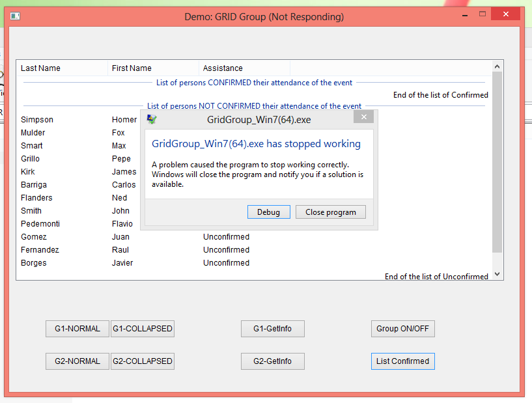Click the G2-NORMAL button

(x=77, y=361)
